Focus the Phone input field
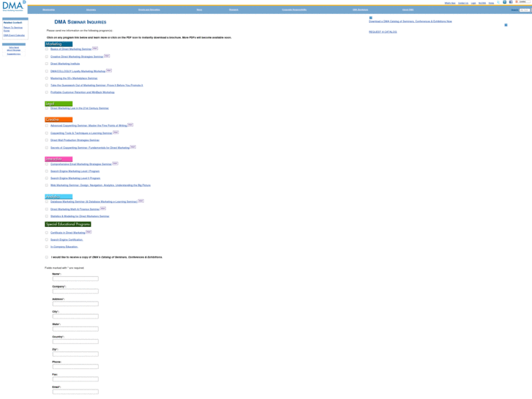Screen dimensions: 532x399 point(75,366)
